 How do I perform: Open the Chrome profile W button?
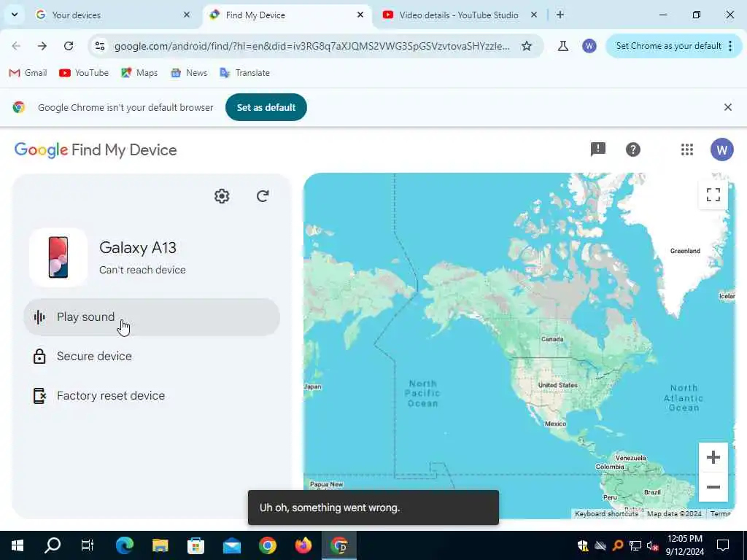coord(589,46)
